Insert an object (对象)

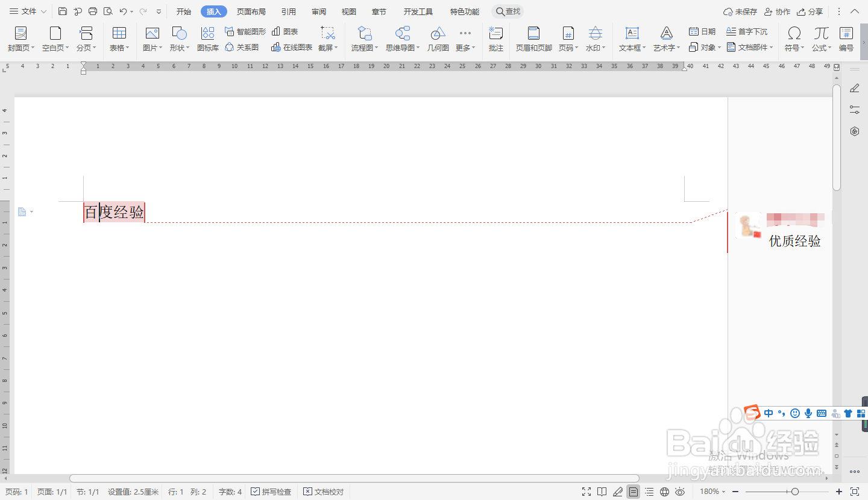[x=704, y=47]
